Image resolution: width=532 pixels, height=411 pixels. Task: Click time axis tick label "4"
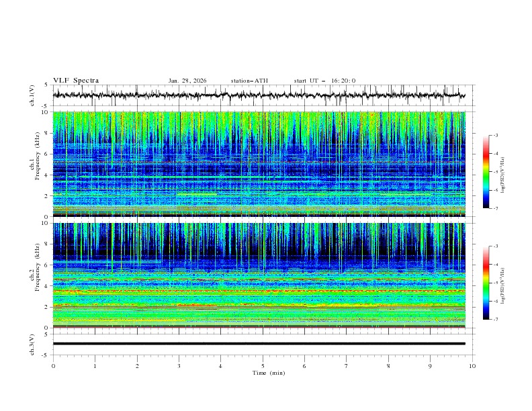click(x=220, y=366)
